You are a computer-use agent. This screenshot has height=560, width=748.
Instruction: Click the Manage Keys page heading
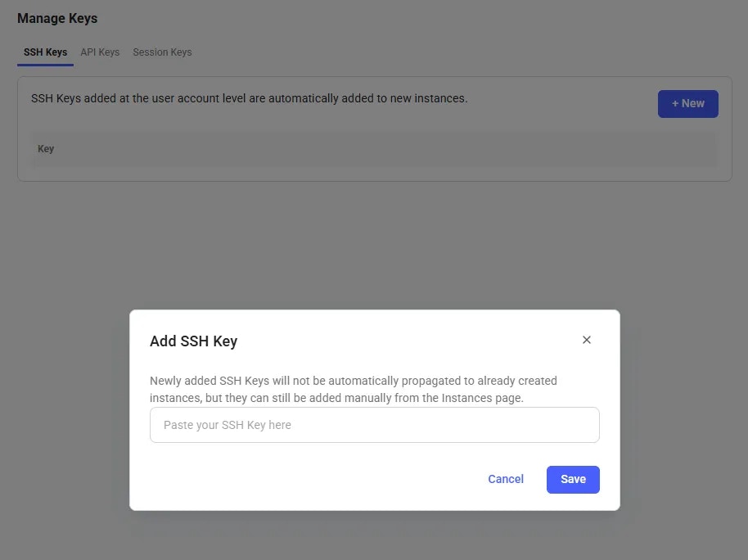tap(57, 18)
